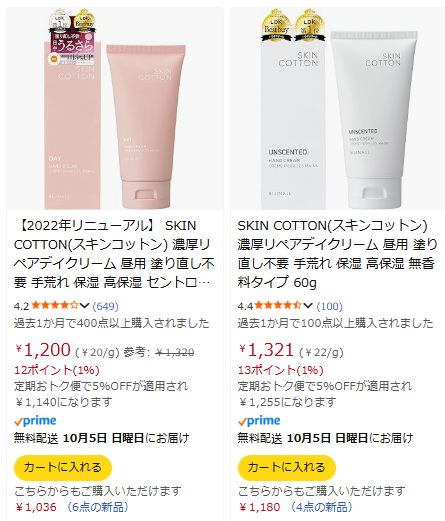Open the 100 reviews link
Screen dimensions: 445x521
[329, 306]
